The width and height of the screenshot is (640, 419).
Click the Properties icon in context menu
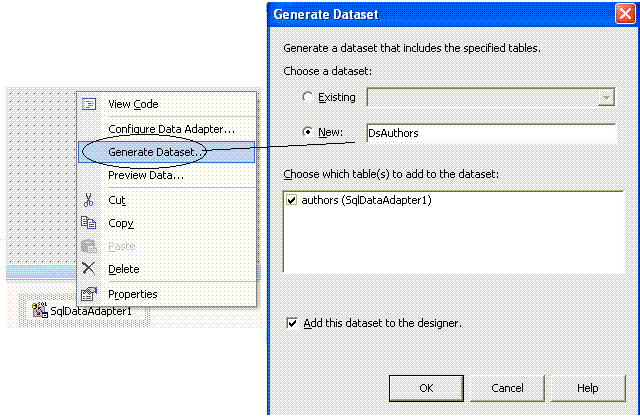point(89,293)
